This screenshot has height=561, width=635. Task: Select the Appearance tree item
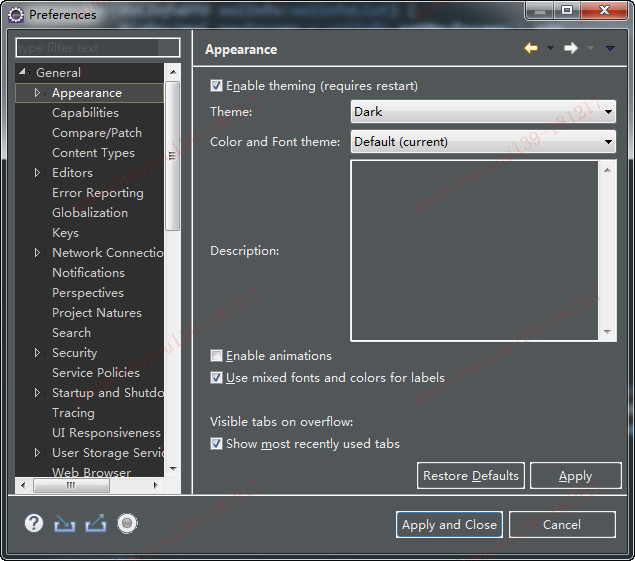point(87,93)
